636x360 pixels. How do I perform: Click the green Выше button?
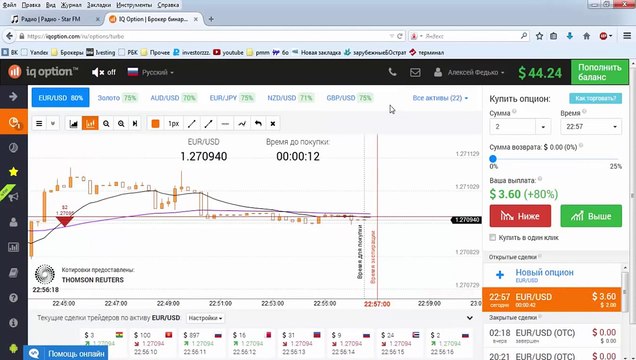591,216
